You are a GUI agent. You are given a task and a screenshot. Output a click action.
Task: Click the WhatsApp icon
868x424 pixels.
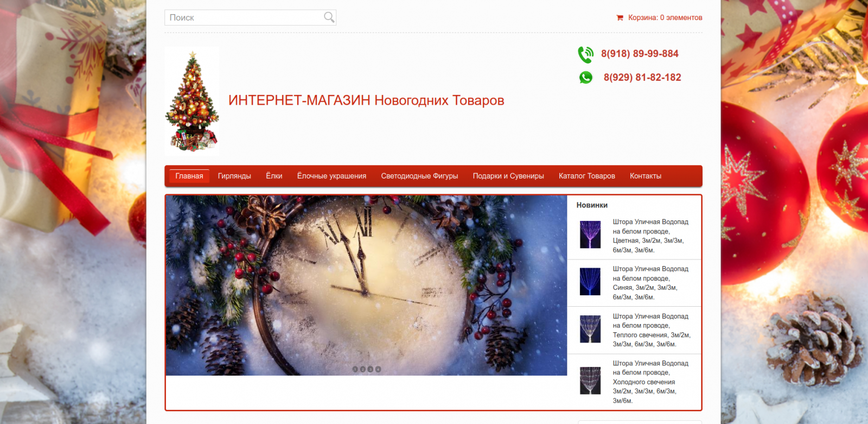point(586,78)
